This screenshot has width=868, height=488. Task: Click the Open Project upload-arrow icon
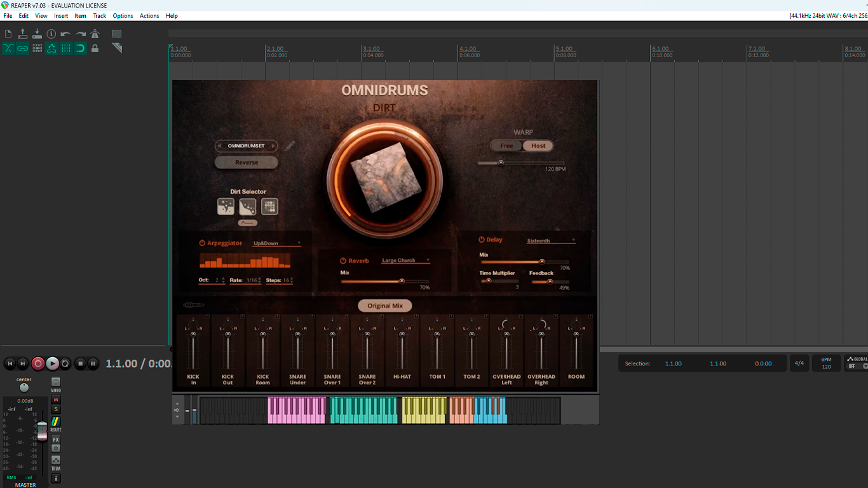pyautogui.click(x=23, y=34)
